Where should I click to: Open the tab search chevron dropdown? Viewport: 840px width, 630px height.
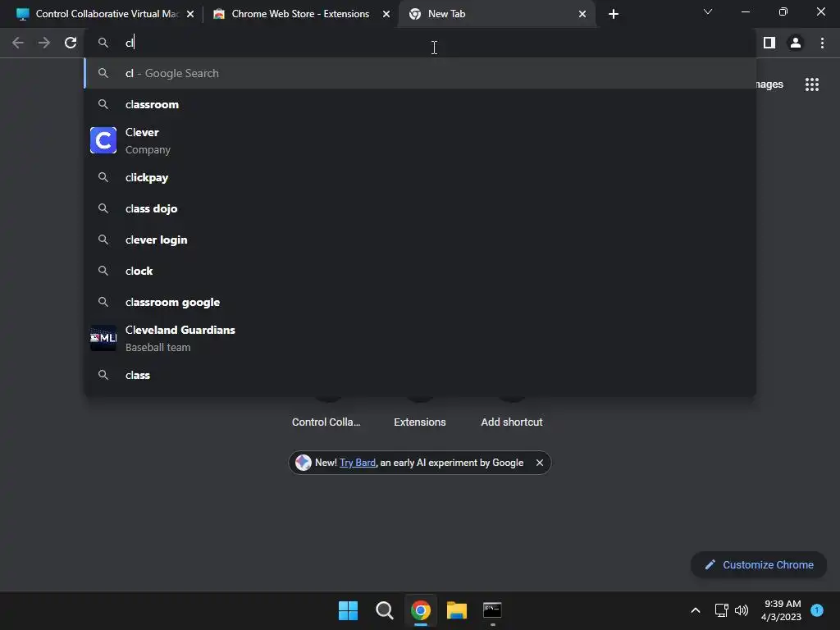(x=708, y=11)
